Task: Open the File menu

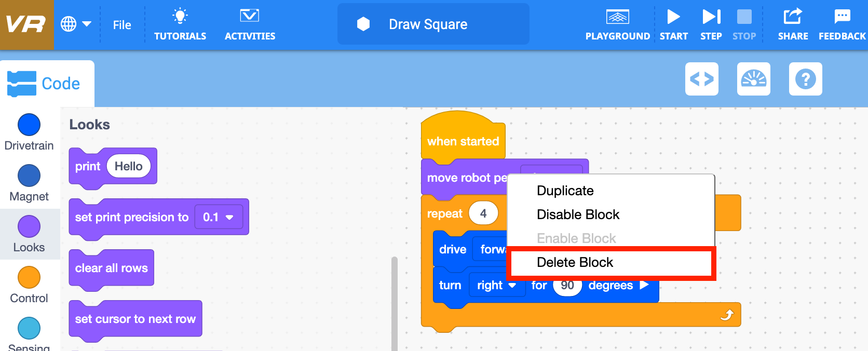Action: (122, 25)
